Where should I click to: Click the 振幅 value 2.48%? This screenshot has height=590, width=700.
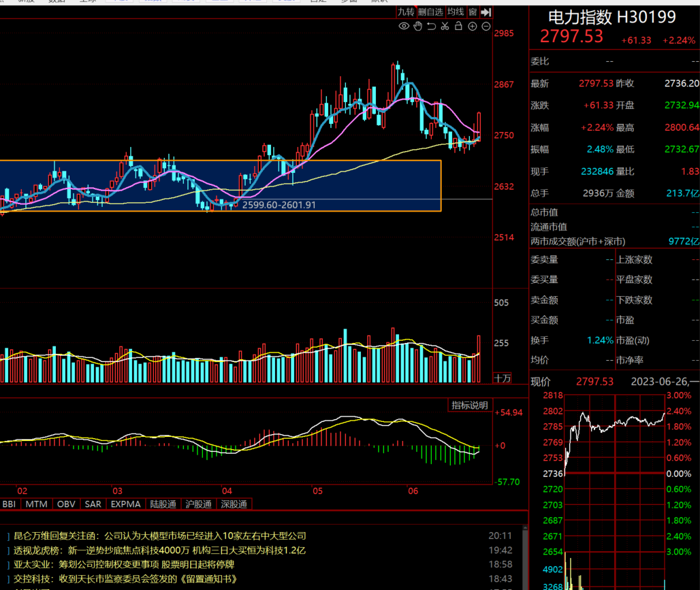[600, 149]
